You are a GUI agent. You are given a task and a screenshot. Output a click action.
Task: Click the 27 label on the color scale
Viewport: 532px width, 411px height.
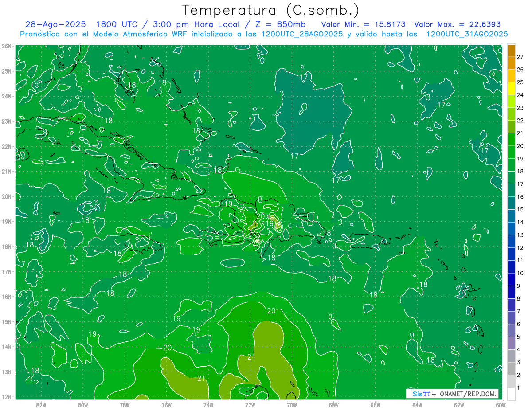point(520,57)
